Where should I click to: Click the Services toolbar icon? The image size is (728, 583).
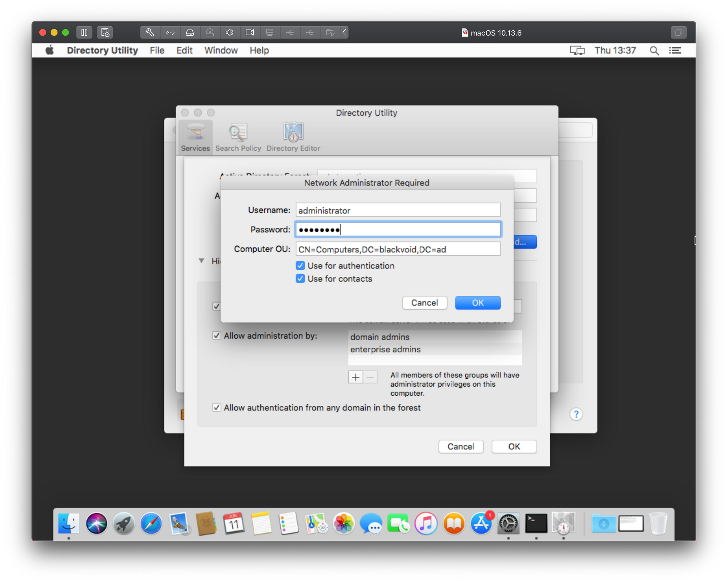(195, 137)
